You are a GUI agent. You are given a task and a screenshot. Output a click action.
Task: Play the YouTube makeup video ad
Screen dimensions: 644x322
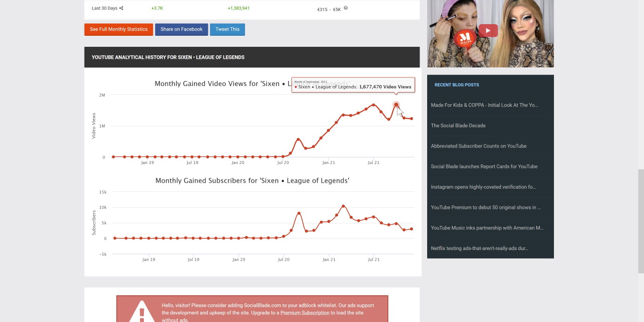pos(488,31)
